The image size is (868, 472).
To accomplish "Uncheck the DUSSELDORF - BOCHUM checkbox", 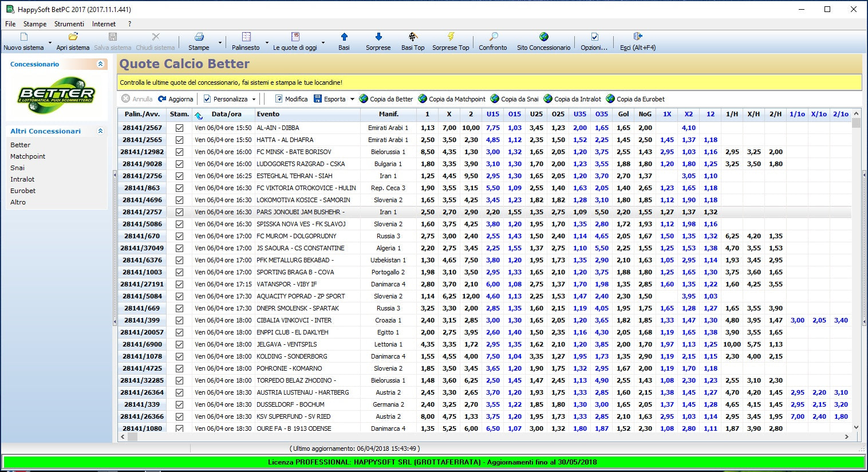I will (179, 404).
